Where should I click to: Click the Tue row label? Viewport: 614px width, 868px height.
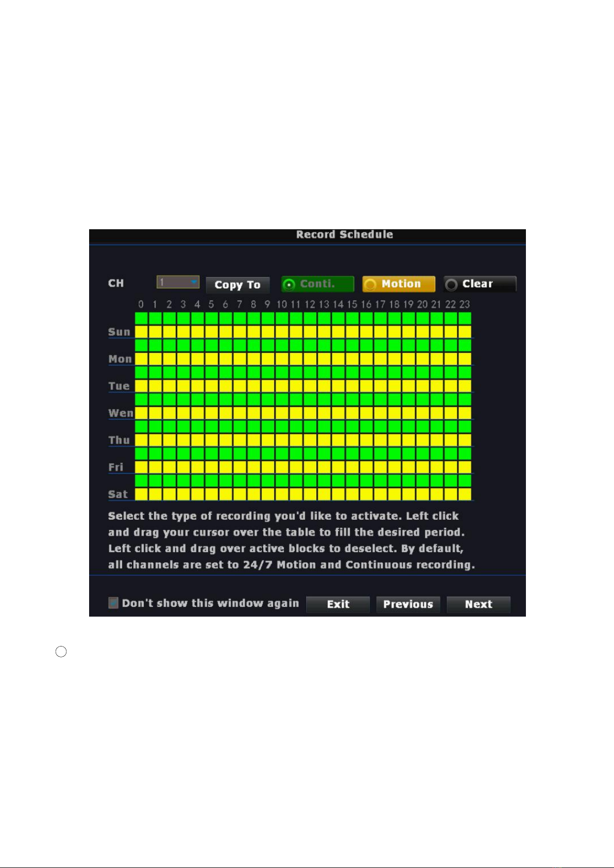(x=119, y=386)
